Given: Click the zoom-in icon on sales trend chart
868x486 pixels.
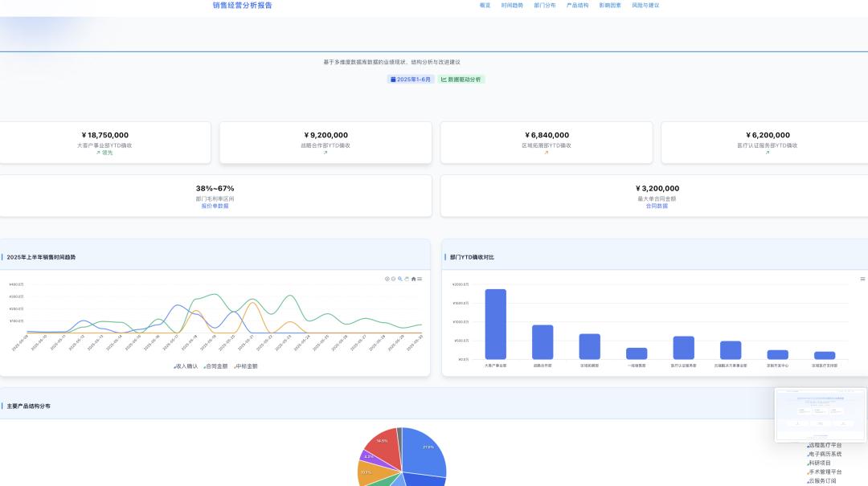Looking at the screenshot, I should [387, 279].
